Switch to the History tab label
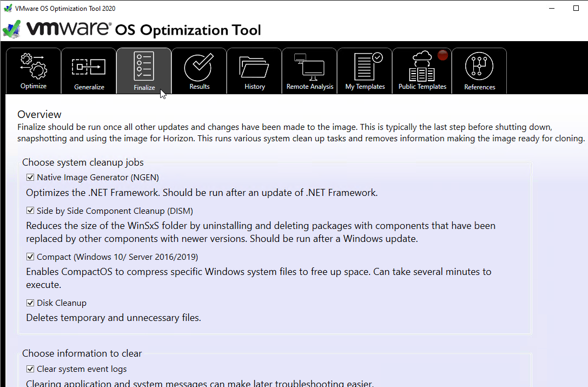 tap(255, 87)
